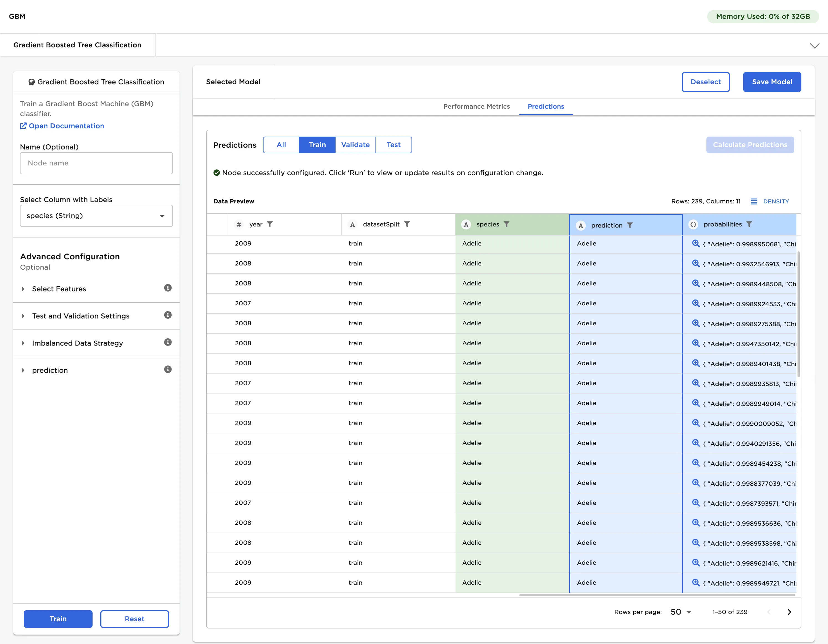Click filter icon on probabilities column
The height and width of the screenshot is (644, 828).
749,224
